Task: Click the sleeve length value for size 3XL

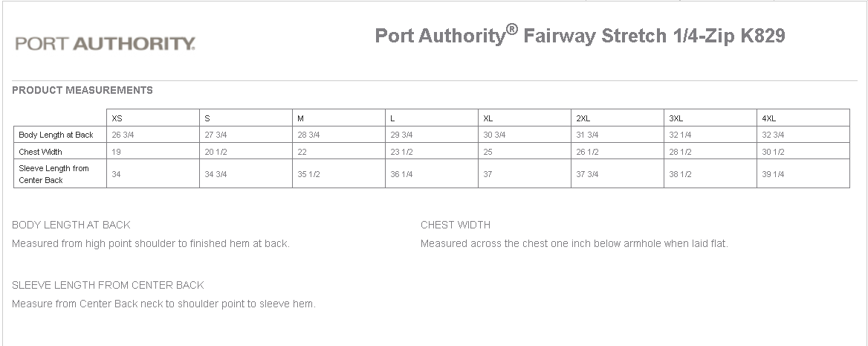Action: pos(680,174)
